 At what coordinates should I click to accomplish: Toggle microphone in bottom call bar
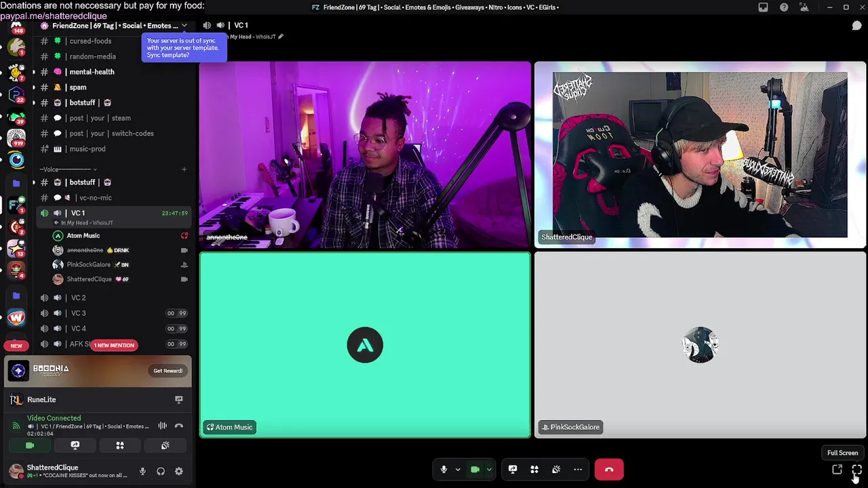[443, 469]
